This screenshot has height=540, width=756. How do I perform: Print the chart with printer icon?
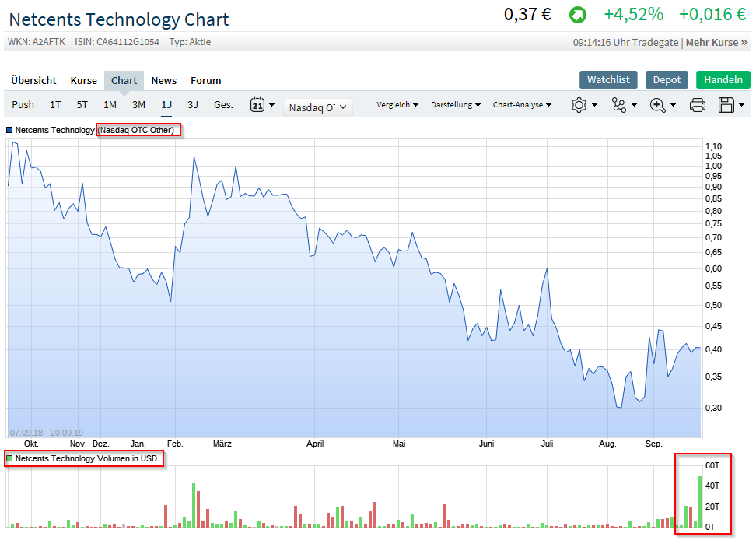pos(697,104)
